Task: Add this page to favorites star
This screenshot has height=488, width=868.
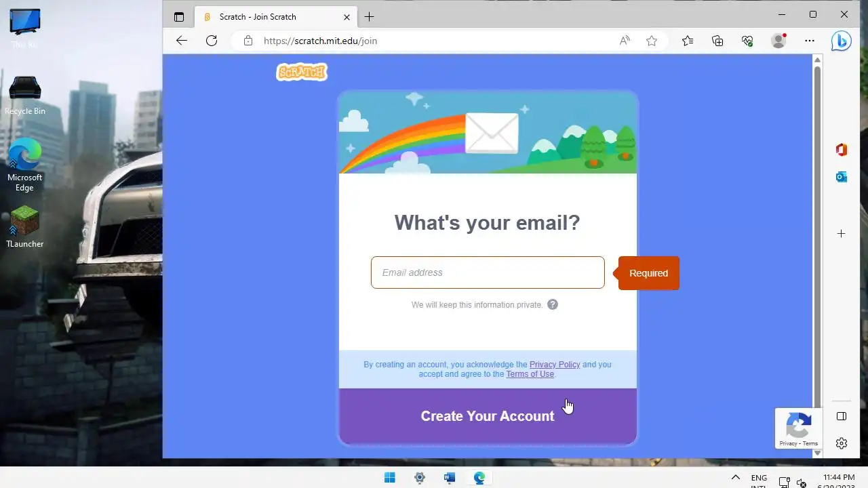Action: point(652,41)
